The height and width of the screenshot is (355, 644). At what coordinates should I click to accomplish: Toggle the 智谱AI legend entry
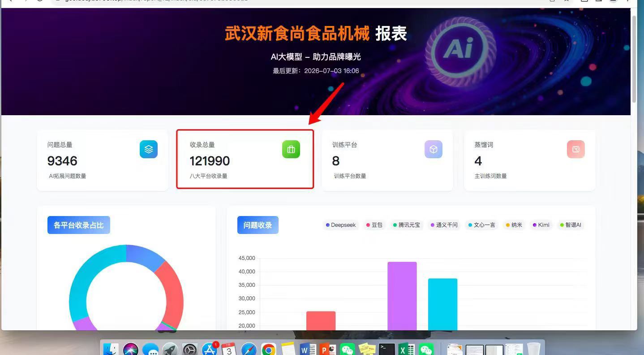click(x=571, y=225)
